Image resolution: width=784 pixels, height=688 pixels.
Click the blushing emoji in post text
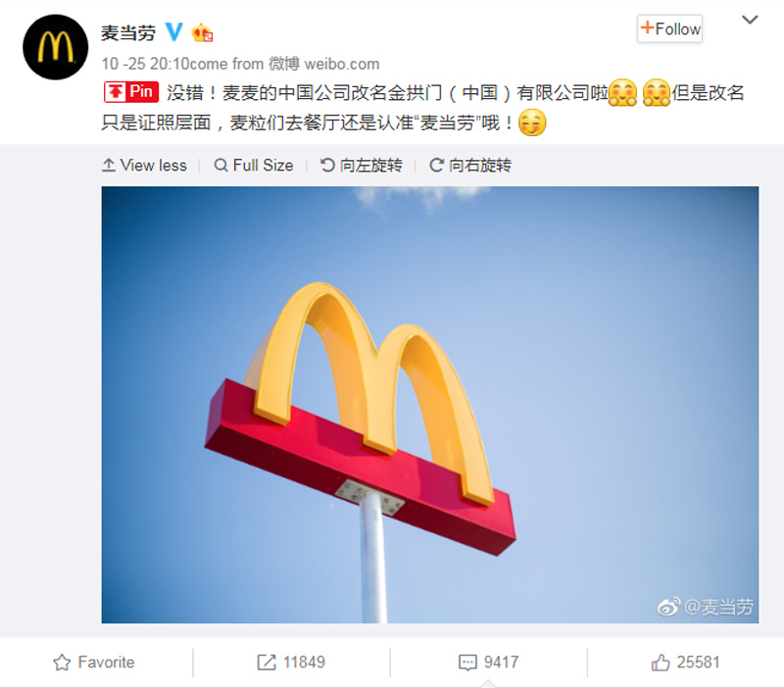532,123
